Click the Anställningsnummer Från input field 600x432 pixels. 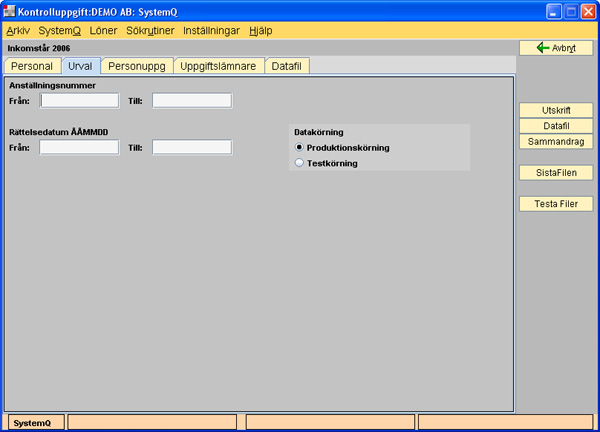tap(79, 101)
